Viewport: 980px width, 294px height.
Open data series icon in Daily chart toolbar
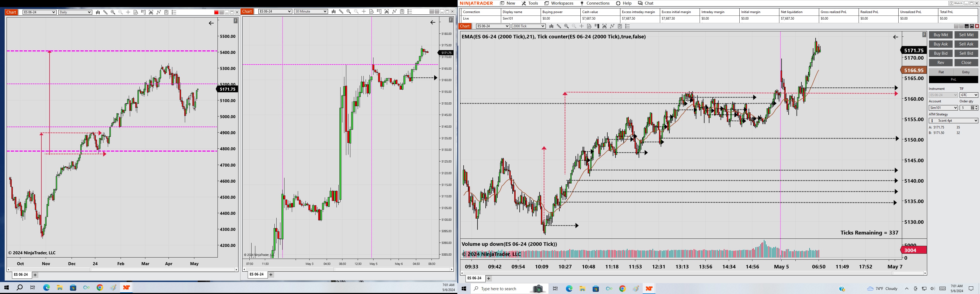coord(151,12)
